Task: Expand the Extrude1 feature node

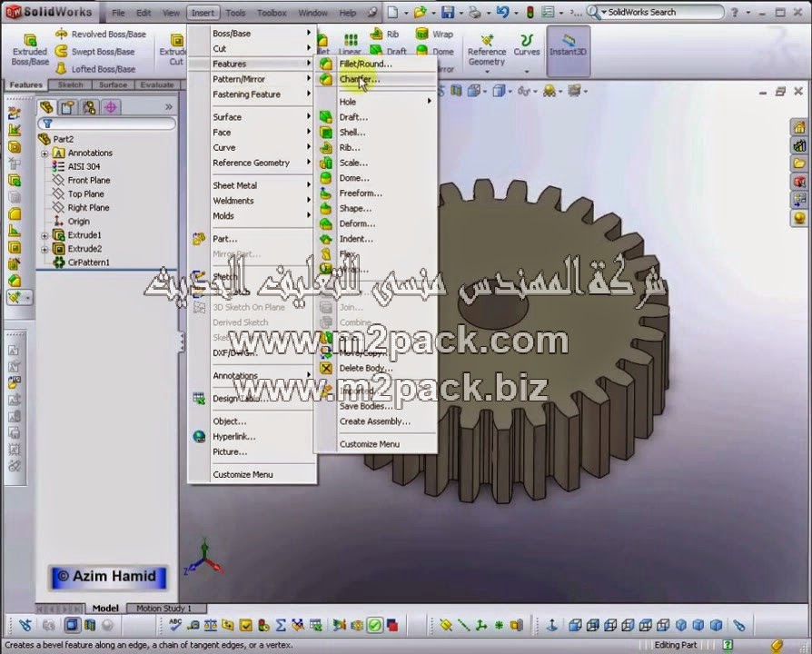Action: 45,235
